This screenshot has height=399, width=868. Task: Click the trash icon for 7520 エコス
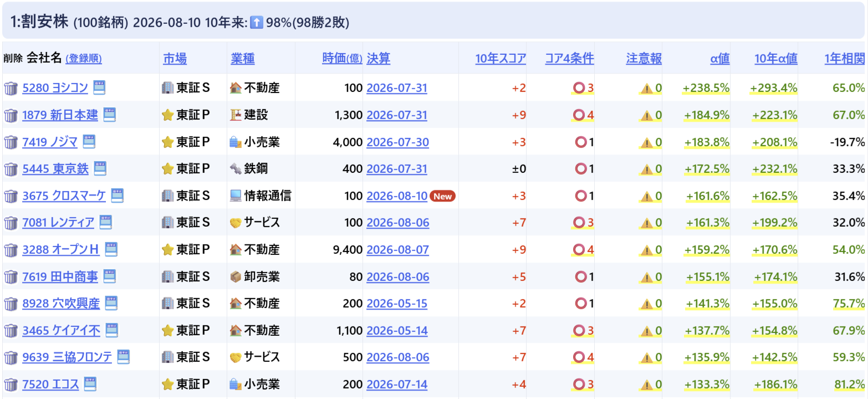(11, 385)
